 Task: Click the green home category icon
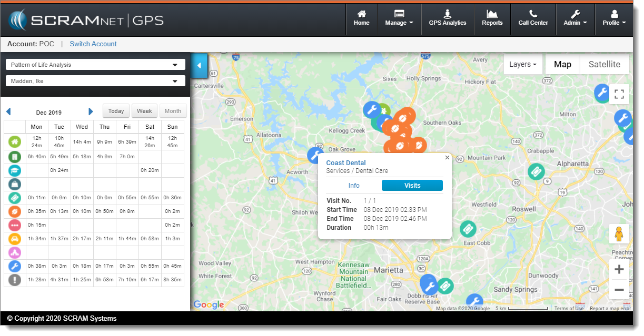pos(14,141)
